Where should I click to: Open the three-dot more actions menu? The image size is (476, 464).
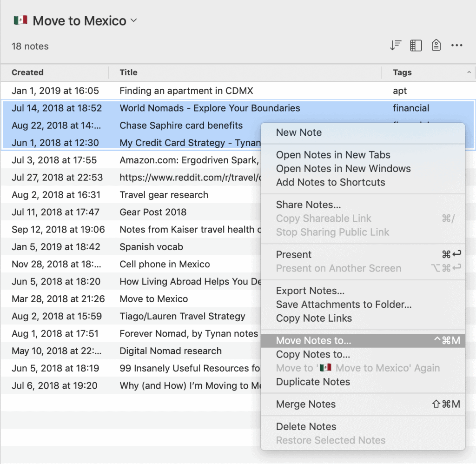456,46
